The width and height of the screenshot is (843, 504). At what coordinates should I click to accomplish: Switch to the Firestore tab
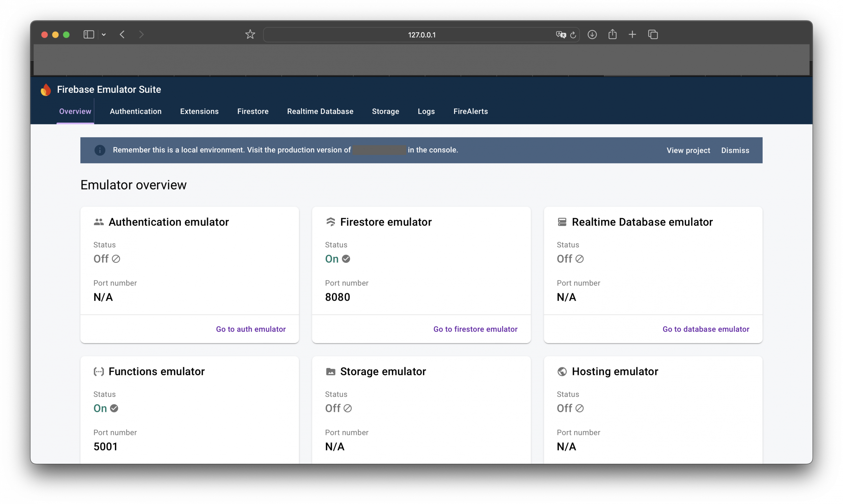pos(253,112)
